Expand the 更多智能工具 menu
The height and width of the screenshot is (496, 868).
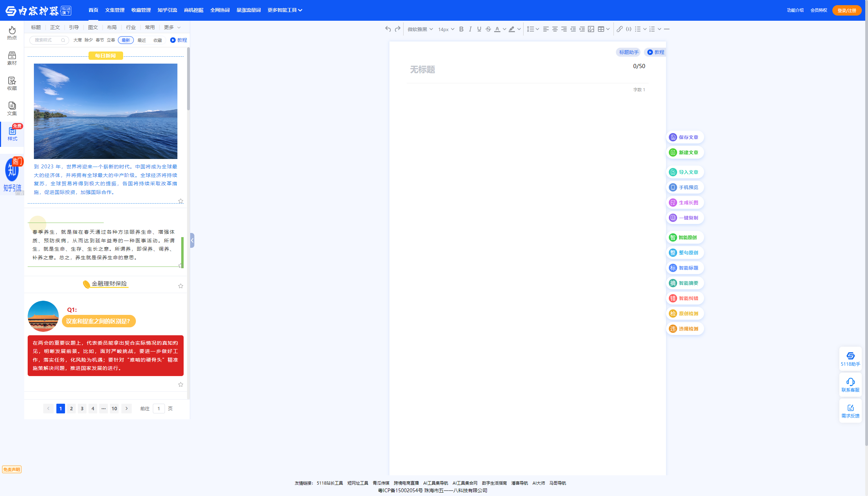point(285,10)
